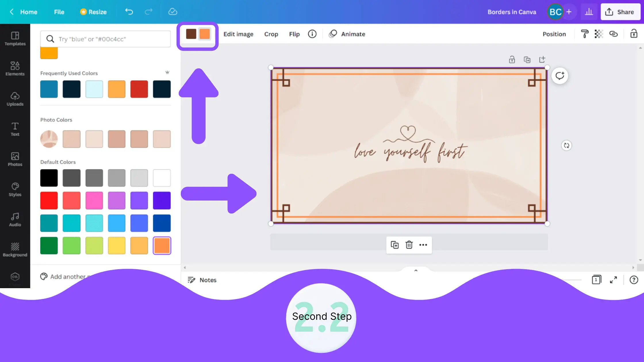Click the search colors input field
The width and height of the screenshot is (644, 362).
click(x=105, y=39)
